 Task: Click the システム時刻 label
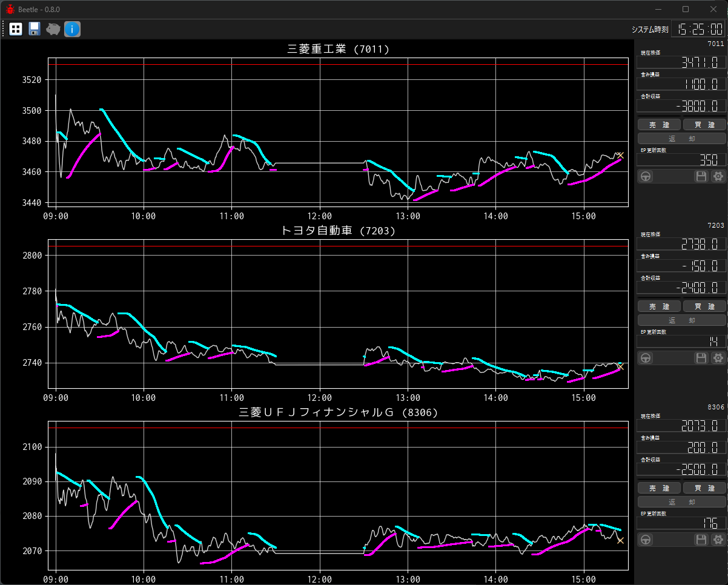click(650, 29)
